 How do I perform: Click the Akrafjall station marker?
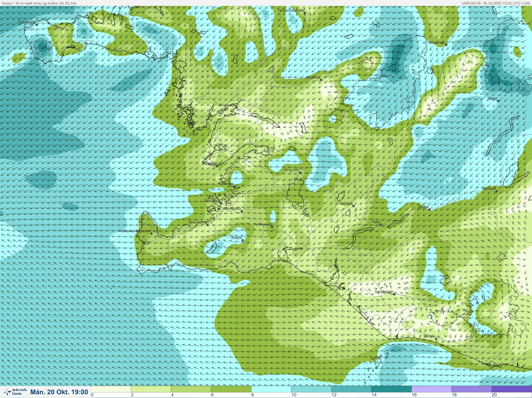(x=217, y=166)
